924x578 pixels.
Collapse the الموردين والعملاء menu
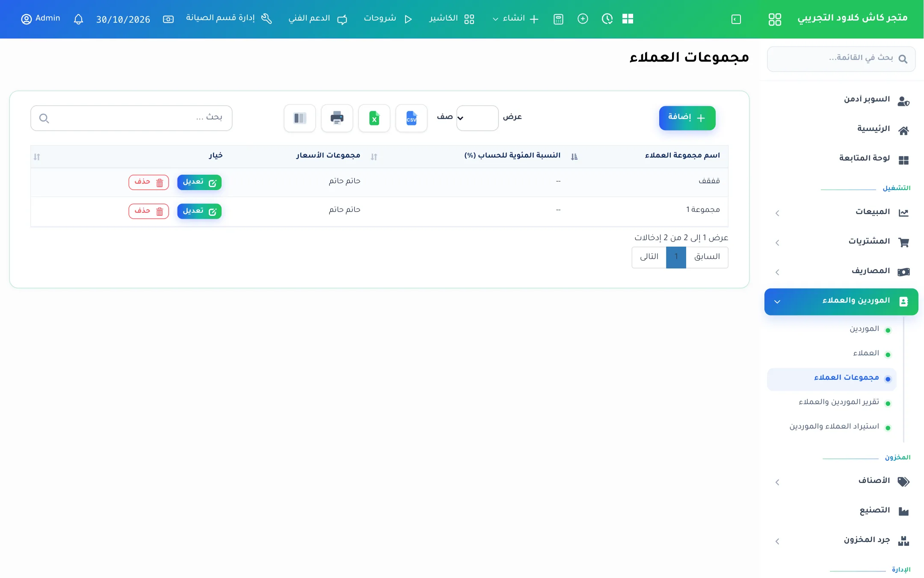click(841, 301)
